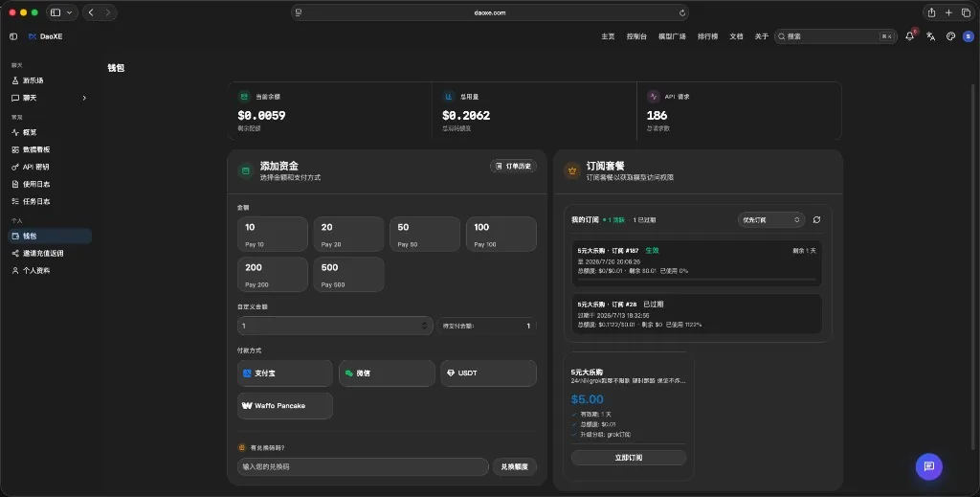Select the 500 amount option
The image size is (980, 497).
tap(348, 275)
